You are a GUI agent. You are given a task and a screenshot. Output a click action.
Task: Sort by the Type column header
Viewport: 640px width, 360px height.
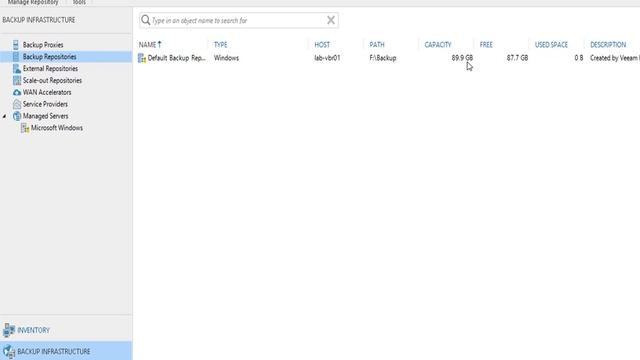click(x=220, y=44)
